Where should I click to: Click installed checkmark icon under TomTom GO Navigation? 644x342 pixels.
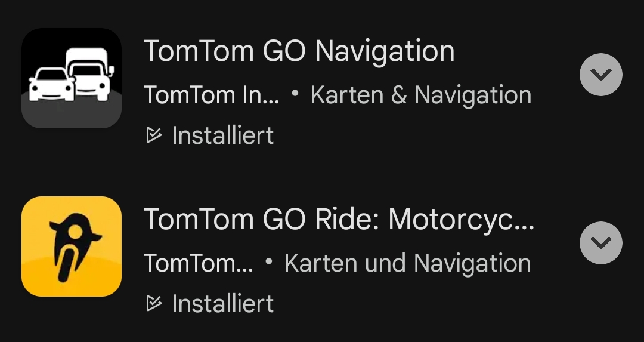click(x=154, y=136)
